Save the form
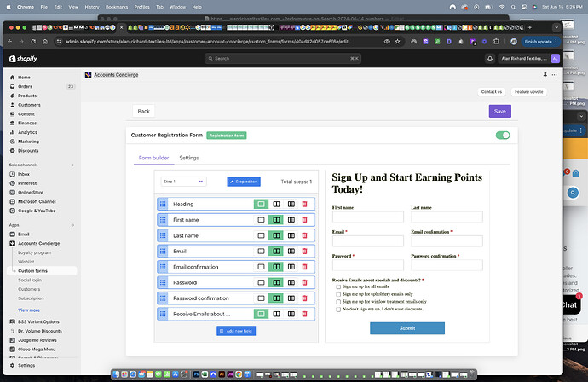 [500, 111]
